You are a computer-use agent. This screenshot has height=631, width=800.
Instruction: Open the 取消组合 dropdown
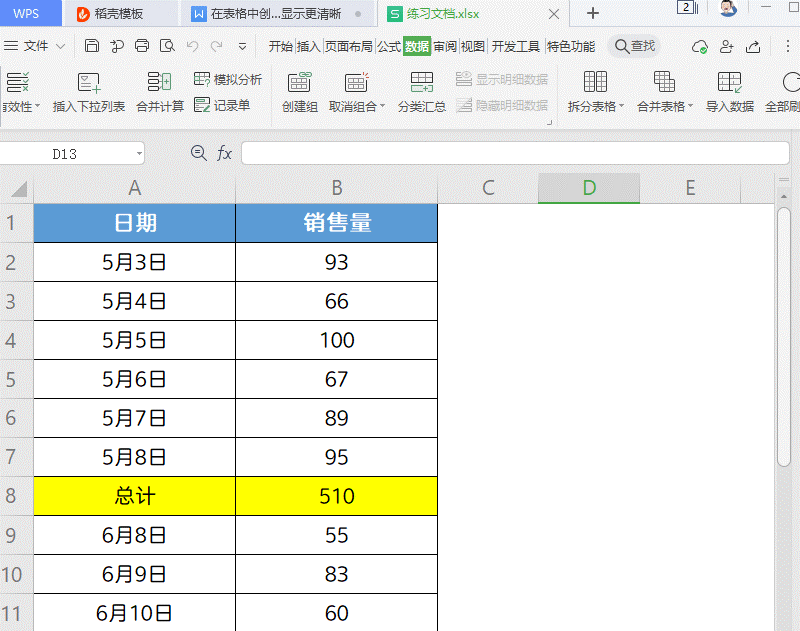(x=383, y=107)
